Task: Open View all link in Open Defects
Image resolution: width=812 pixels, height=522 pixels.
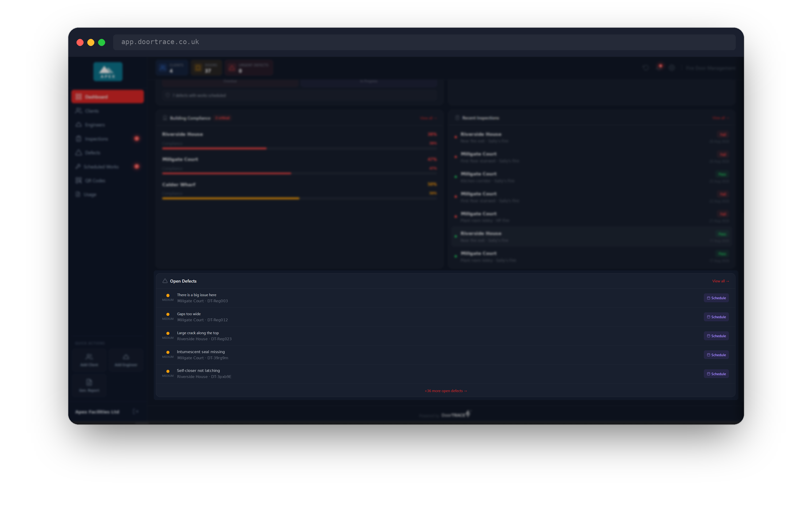Action: click(x=720, y=281)
